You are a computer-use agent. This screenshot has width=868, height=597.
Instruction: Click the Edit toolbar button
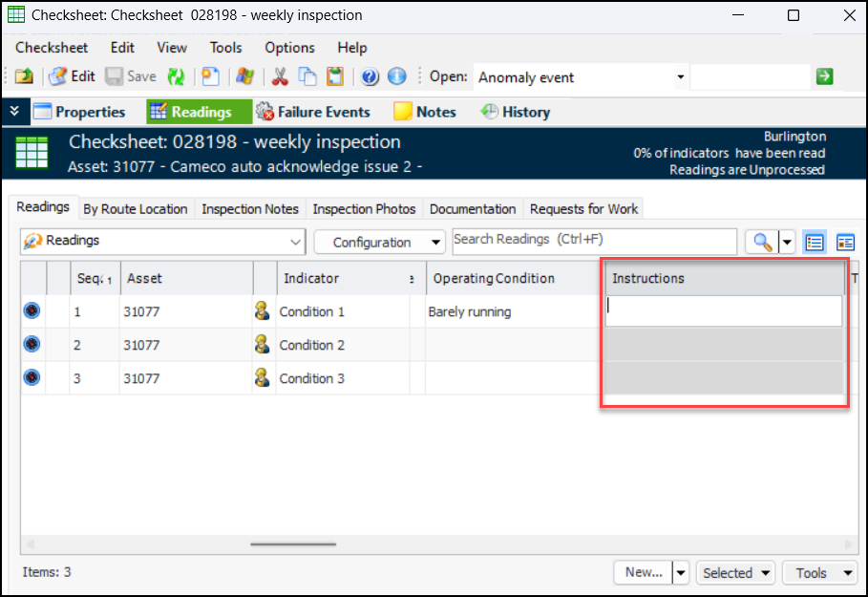72,77
